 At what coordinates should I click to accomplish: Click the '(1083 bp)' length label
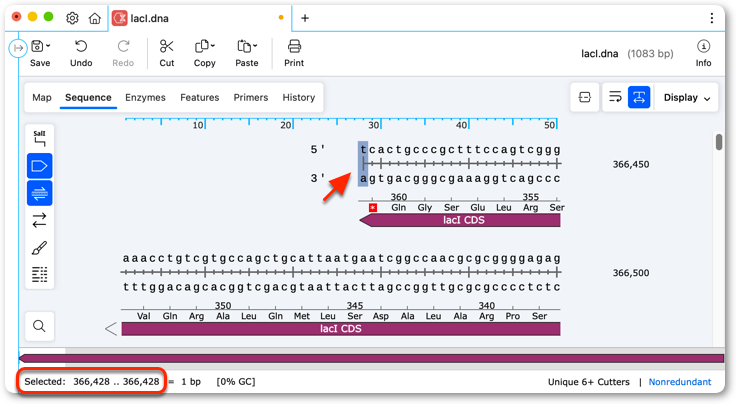(650, 53)
